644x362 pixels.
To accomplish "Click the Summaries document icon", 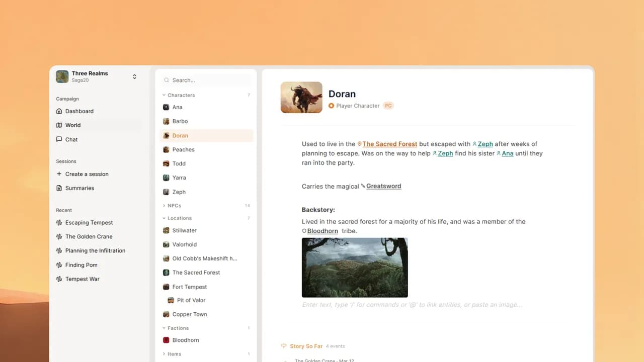I will (x=59, y=188).
